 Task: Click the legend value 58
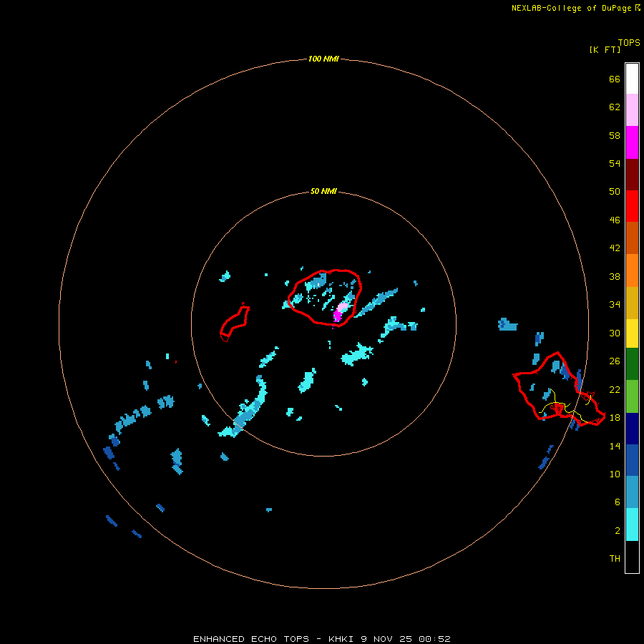[x=615, y=135]
